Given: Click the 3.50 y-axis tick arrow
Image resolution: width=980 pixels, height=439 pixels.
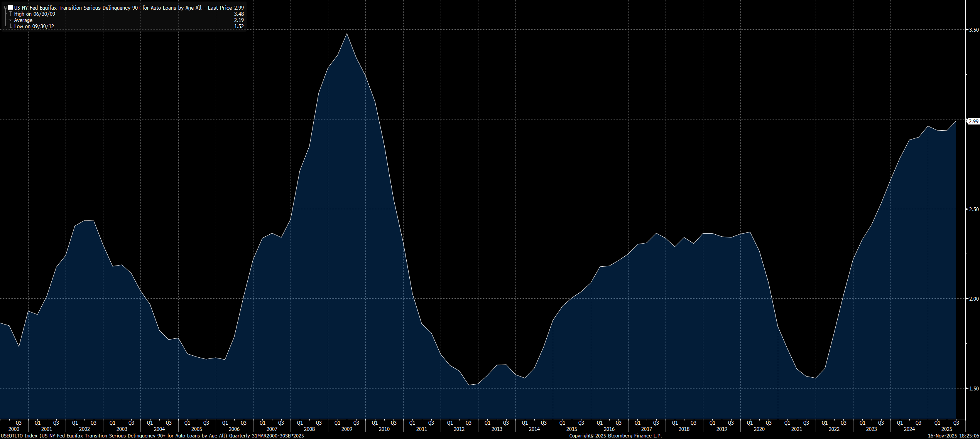Looking at the screenshot, I should pos(966,30).
